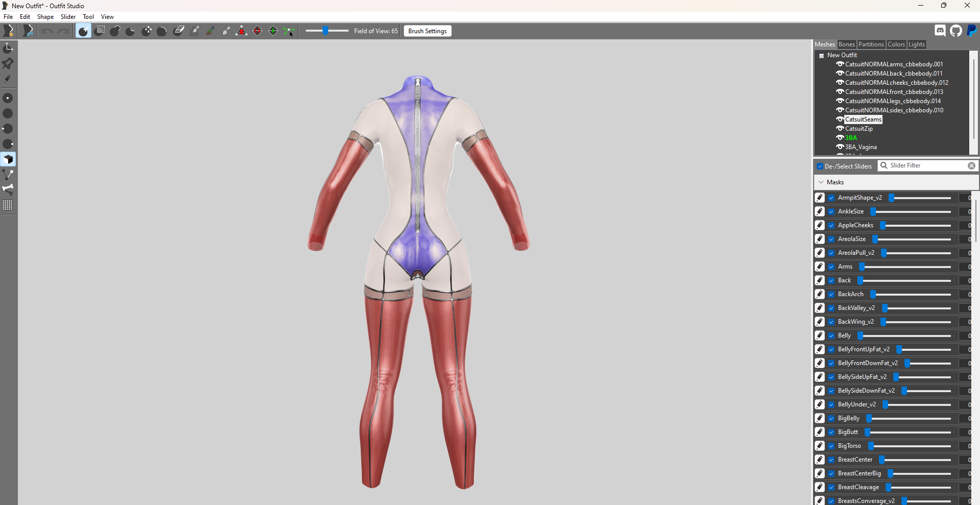Toggle visibility of the 3BA_Vagina shape
980x505 pixels.
(840, 147)
